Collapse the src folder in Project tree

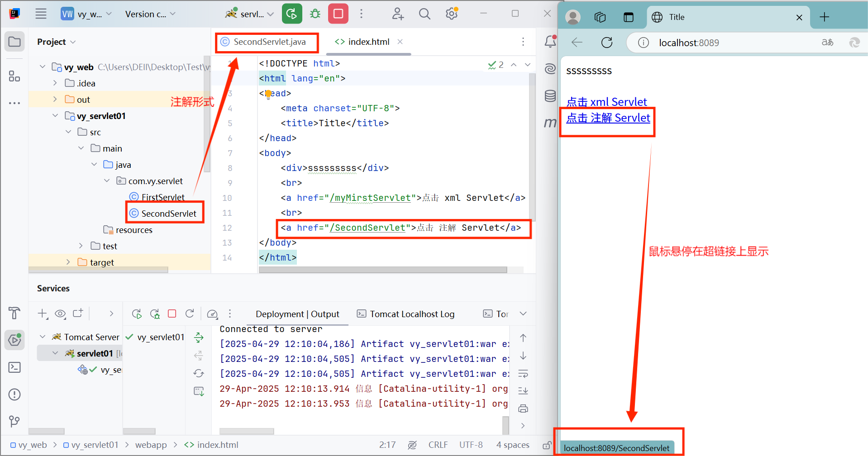coord(68,132)
